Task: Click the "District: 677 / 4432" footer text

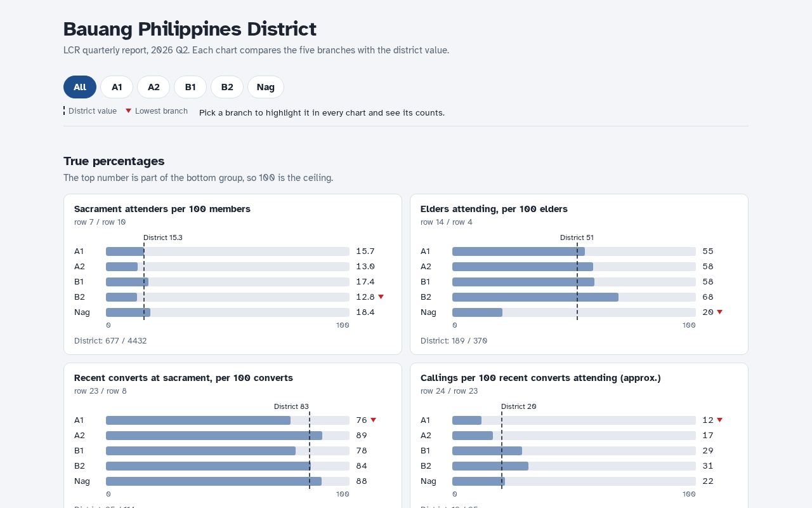Action: [x=110, y=341]
